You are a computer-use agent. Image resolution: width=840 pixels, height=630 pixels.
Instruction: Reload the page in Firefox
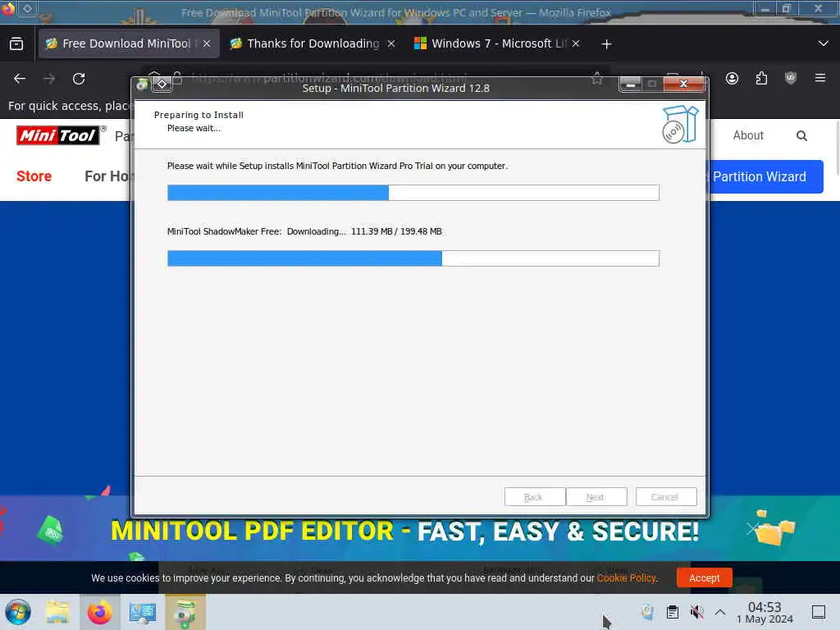click(79, 79)
